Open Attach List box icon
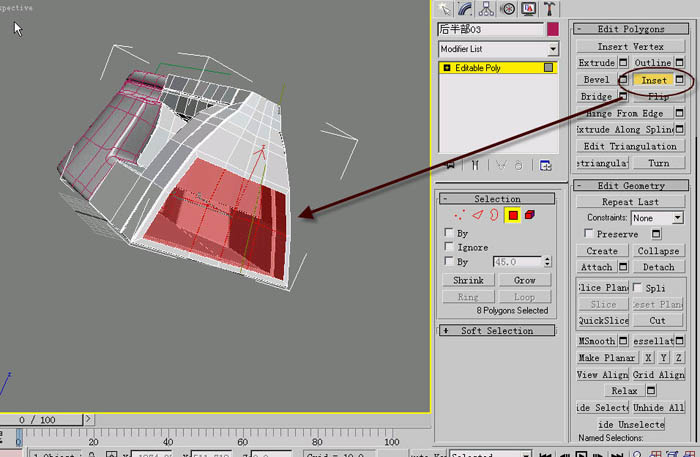The width and height of the screenshot is (700, 457). coord(623,267)
